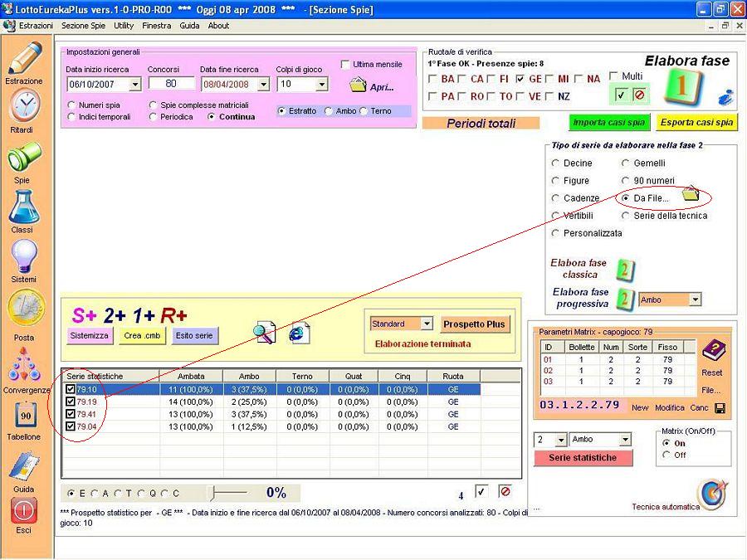This screenshot has height=560, width=747.
Task: Click the Sistemizza button
Action: point(89,336)
